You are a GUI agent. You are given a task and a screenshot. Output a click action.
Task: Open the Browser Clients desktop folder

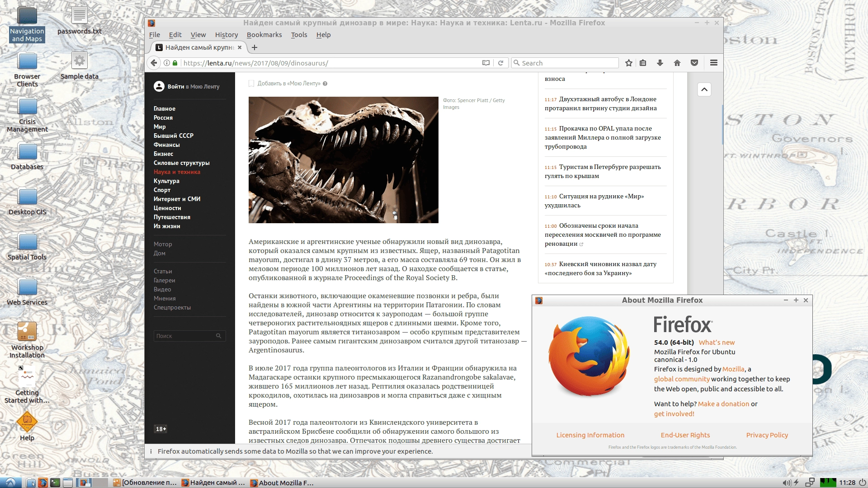(x=27, y=69)
